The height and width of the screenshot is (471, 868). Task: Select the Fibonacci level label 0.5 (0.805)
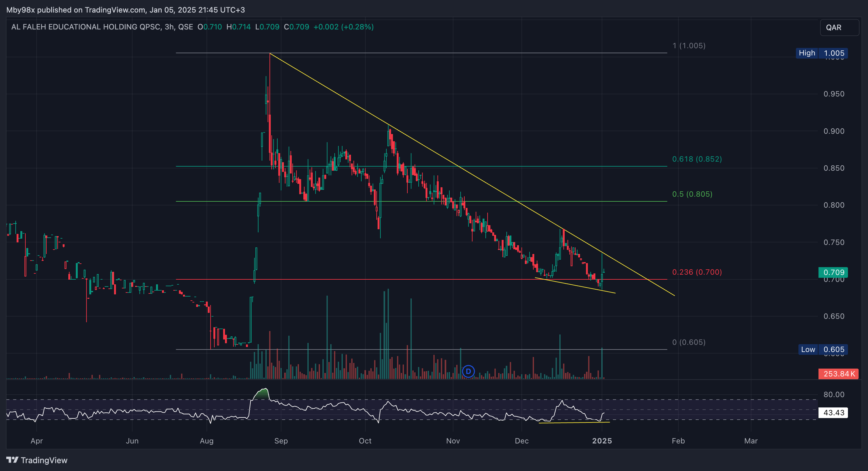pyautogui.click(x=692, y=194)
